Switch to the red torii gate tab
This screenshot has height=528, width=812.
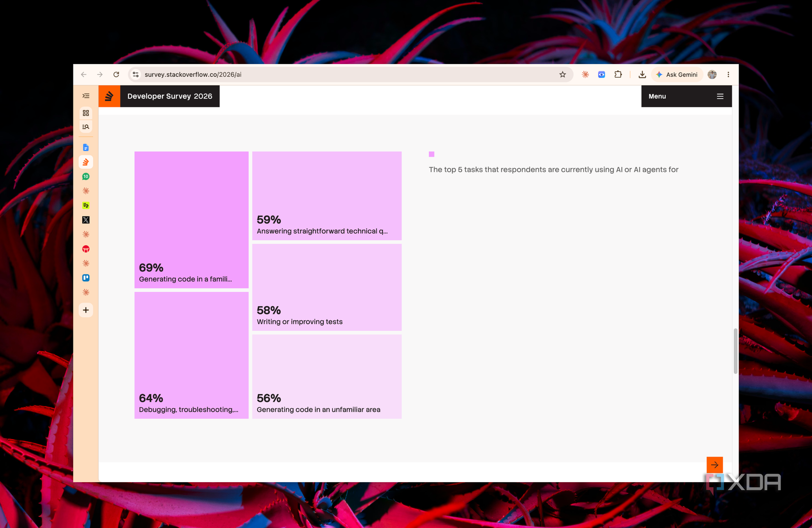(x=86, y=249)
